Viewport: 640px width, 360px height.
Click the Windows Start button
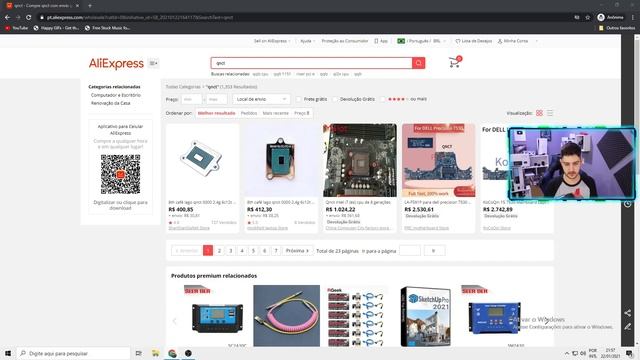tap(8, 353)
